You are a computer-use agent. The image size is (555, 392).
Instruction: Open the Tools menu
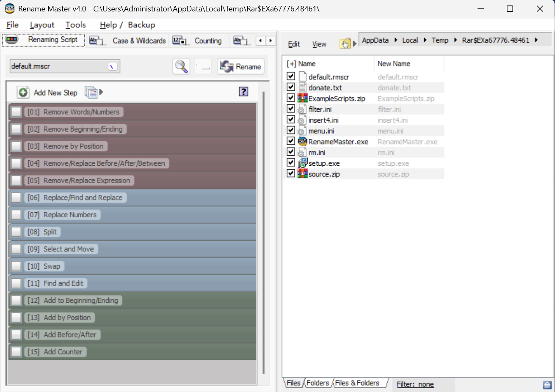(75, 25)
